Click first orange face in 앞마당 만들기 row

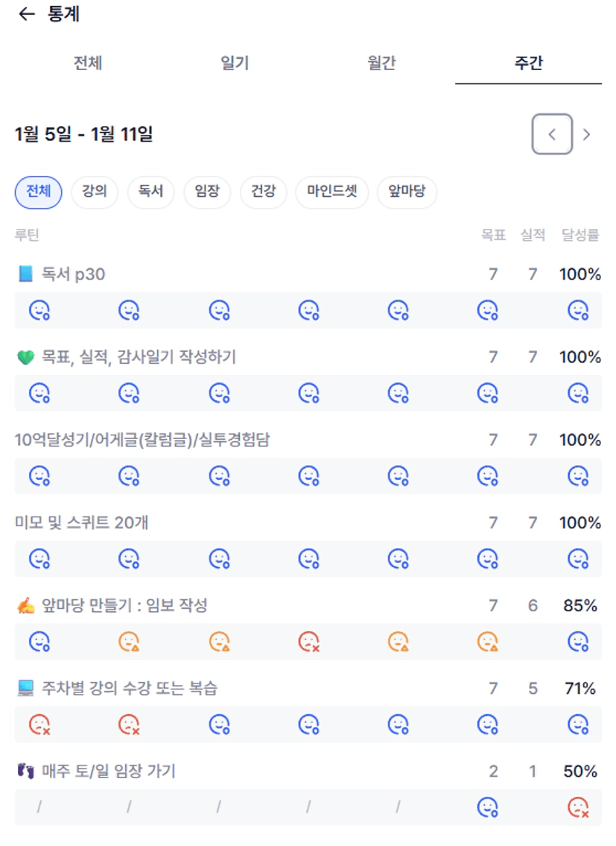130,641
